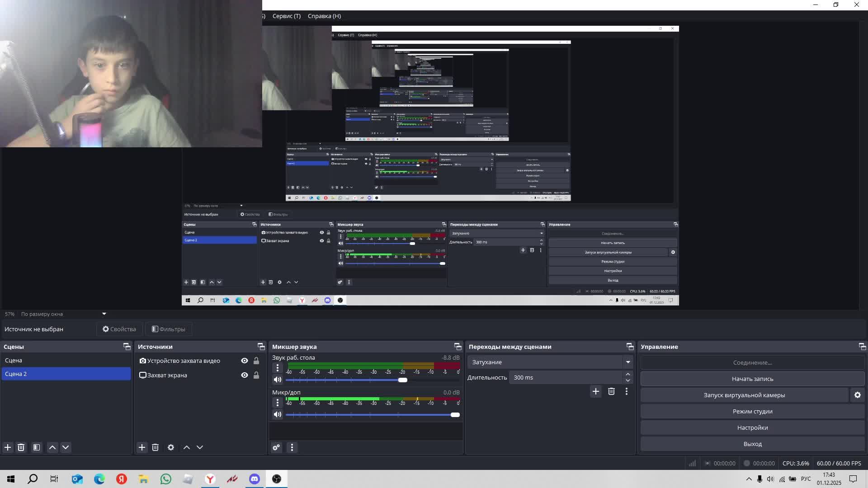Toggle visibility of Захват экрана source
Screen dimensions: 868x488
(245, 375)
